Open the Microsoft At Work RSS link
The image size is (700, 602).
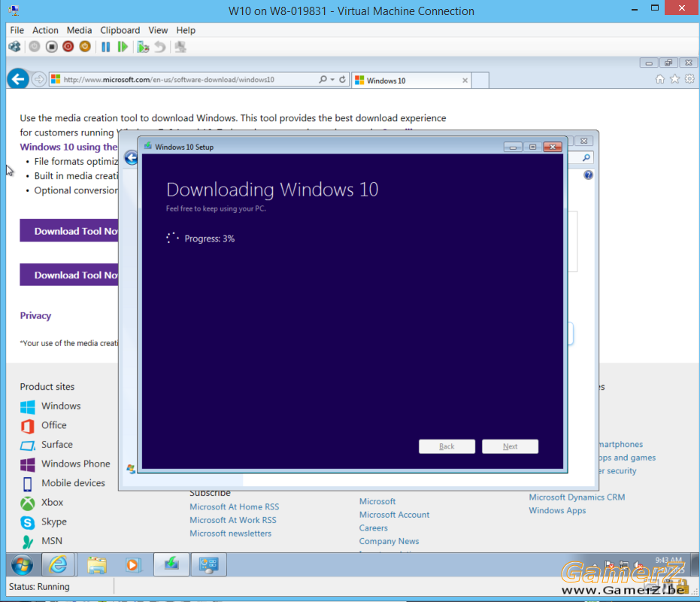coord(233,520)
